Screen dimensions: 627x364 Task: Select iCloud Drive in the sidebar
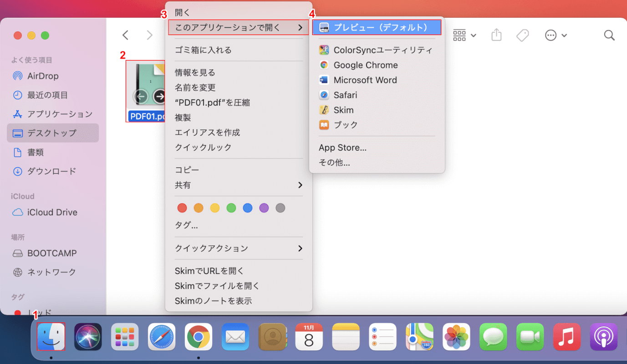click(53, 212)
